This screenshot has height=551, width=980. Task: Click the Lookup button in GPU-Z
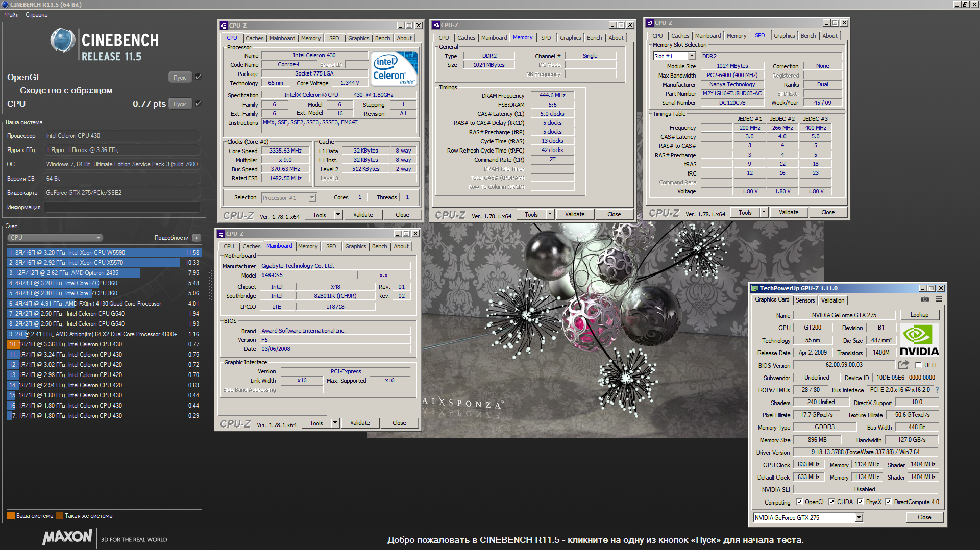919,315
